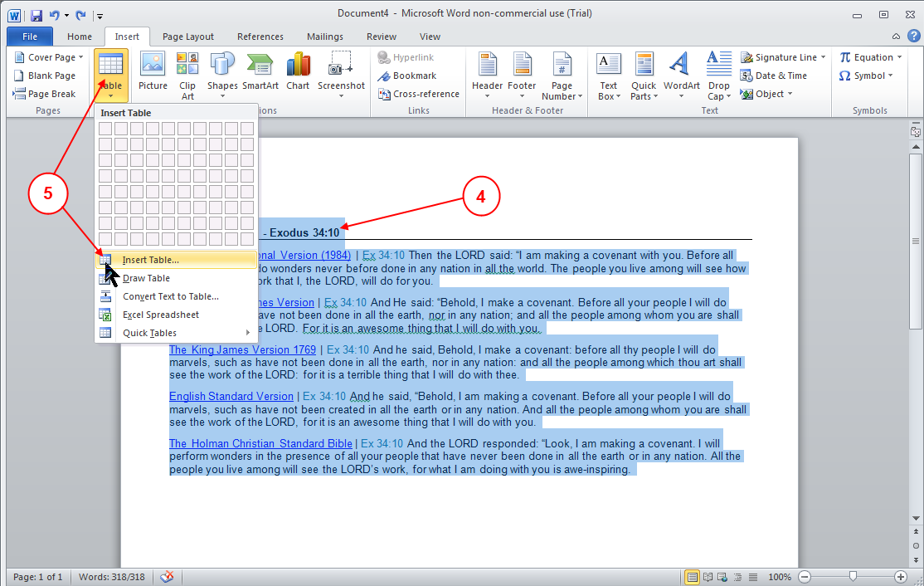Image resolution: width=924 pixels, height=586 pixels.
Task: Open the Header dropdown
Action: point(488,76)
